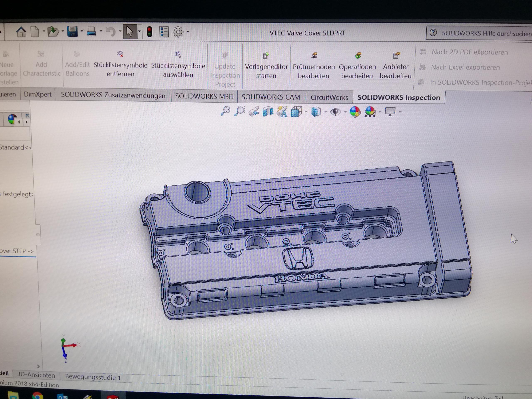Click Update Inspection Project button
This screenshot has height=399, width=532.
coord(225,70)
